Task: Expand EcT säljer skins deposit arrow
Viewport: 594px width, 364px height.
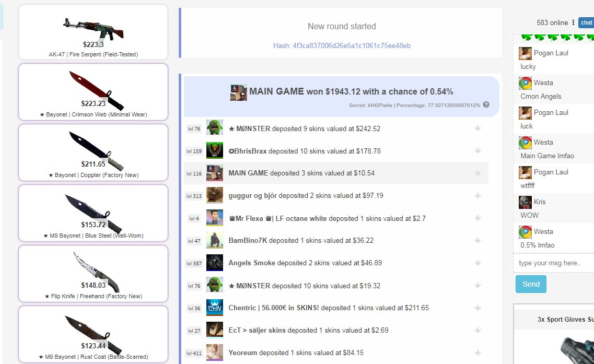Action: pyautogui.click(x=477, y=330)
